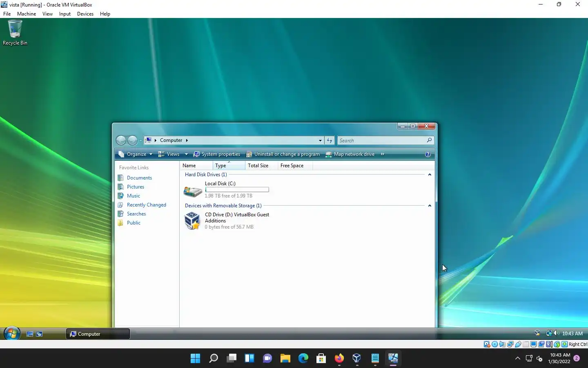Click Vista taskbar clock showing 10:43 AM
Screen dimensions: 588x368
[572, 334]
